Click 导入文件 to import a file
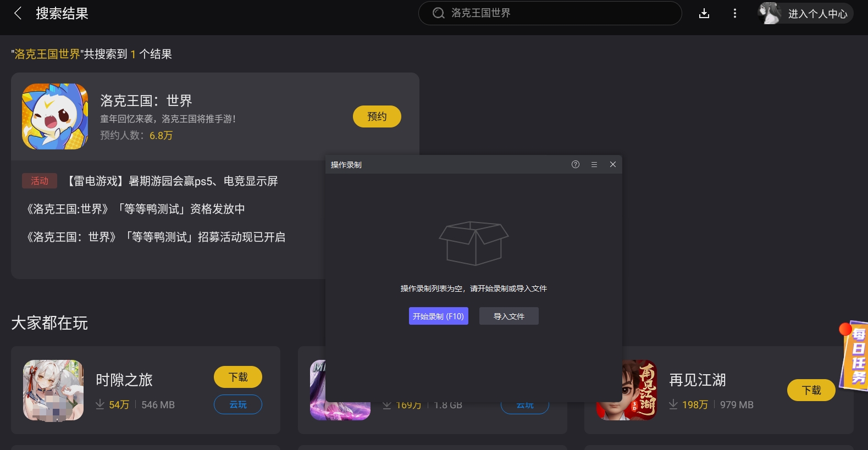Viewport: 868px width, 450px height. (x=509, y=316)
